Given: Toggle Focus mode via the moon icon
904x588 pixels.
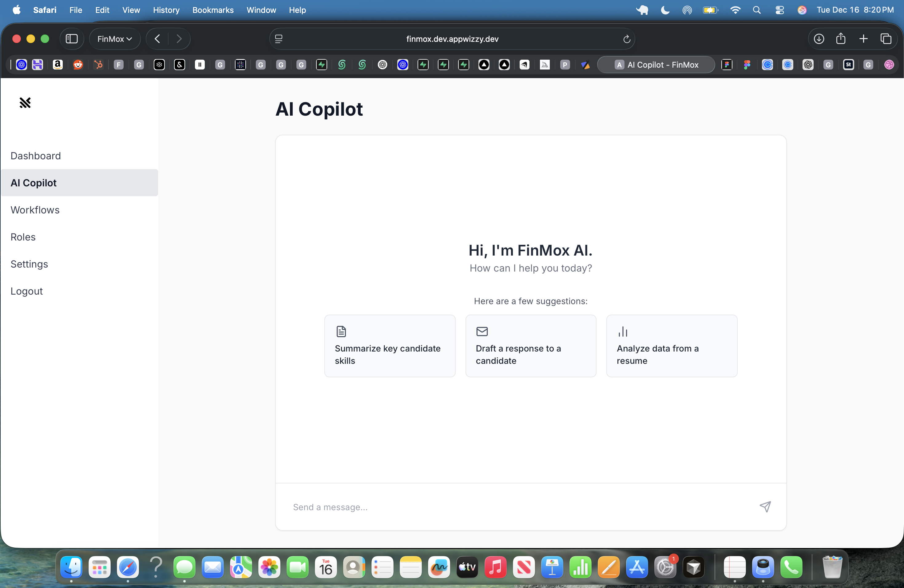Looking at the screenshot, I should coord(665,10).
